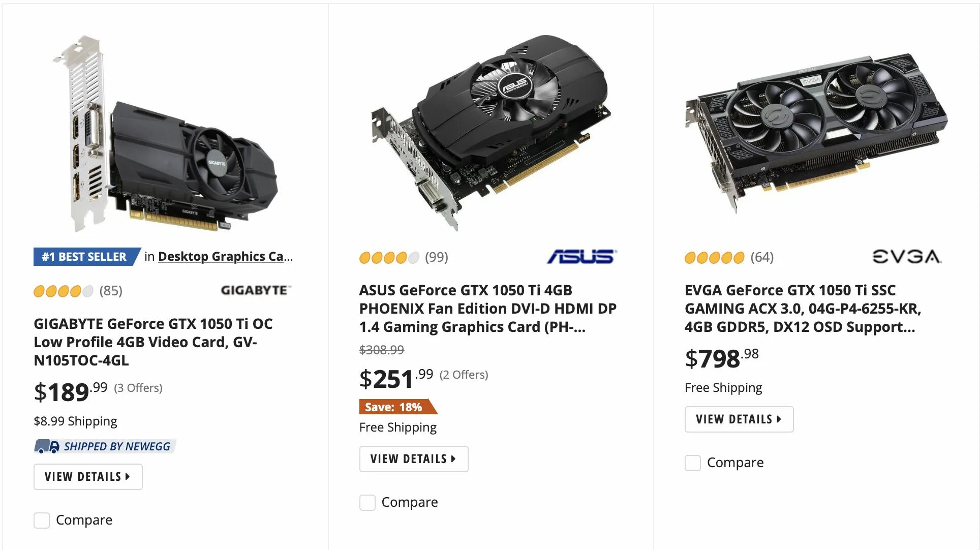
Task: Check Compare for the EVGA SSC card
Action: (x=693, y=463)
